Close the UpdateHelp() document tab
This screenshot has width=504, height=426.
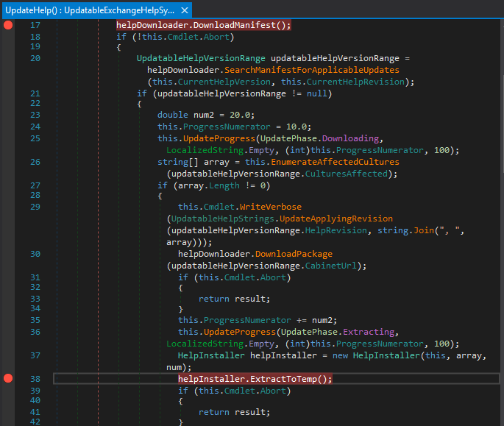point(184,10)
